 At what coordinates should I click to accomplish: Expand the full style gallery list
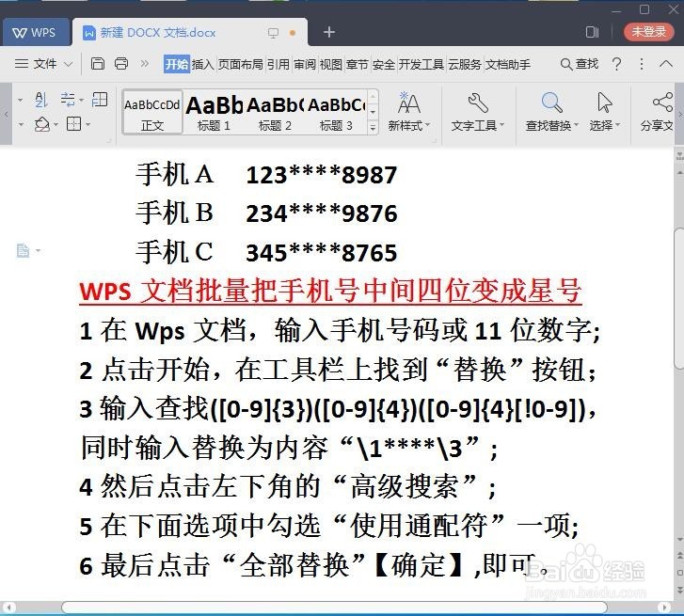pos(373,127)
